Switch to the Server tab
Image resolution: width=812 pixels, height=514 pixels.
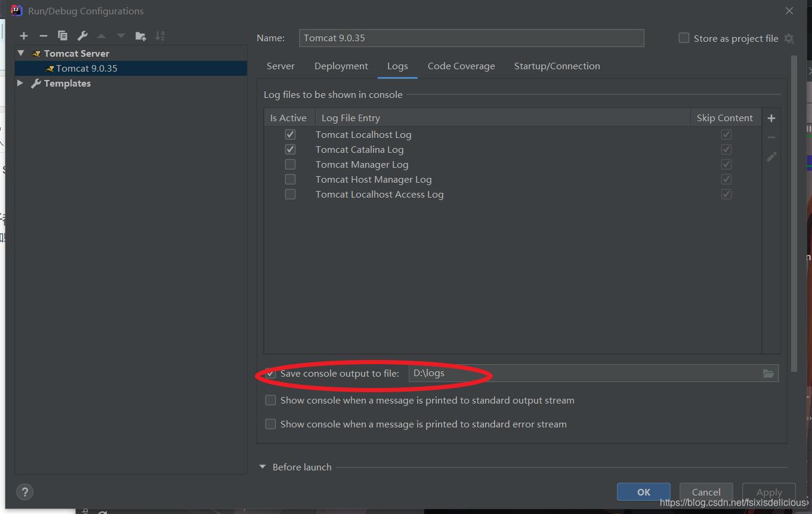tap(280, 66)
